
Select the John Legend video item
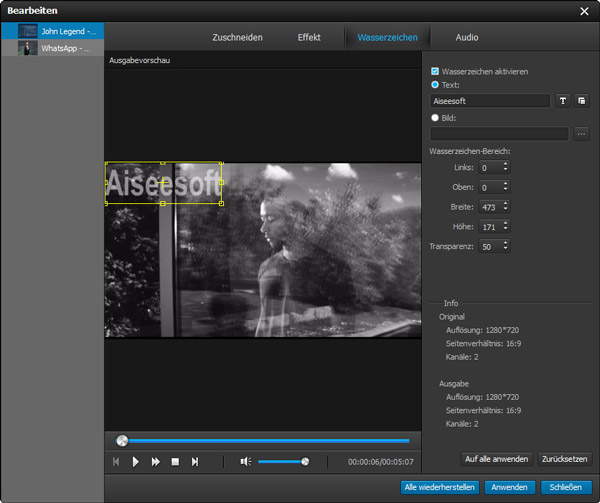[x=52, y=31]
